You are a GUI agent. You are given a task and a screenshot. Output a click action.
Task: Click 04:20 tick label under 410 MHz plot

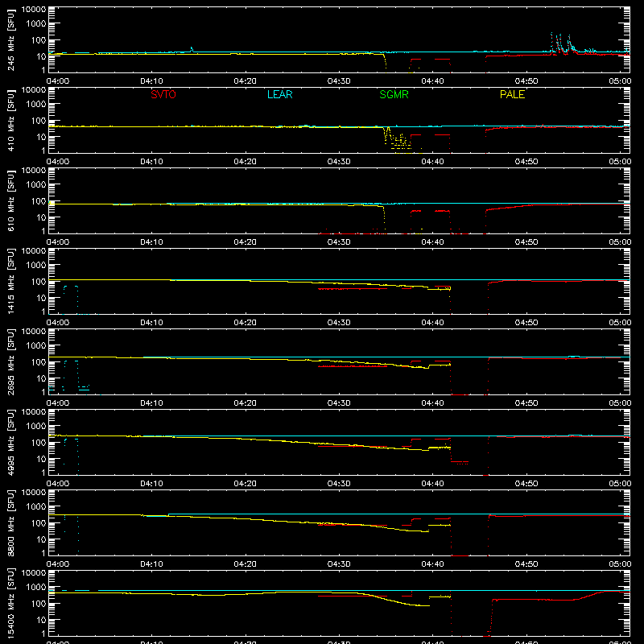click(x=246, y=162)
